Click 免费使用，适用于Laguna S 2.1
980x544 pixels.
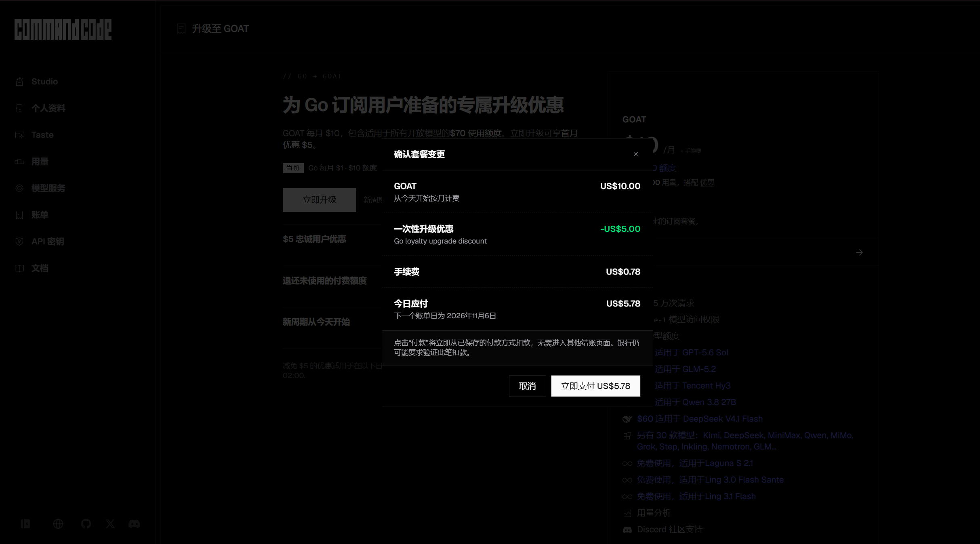click(695, 463)
